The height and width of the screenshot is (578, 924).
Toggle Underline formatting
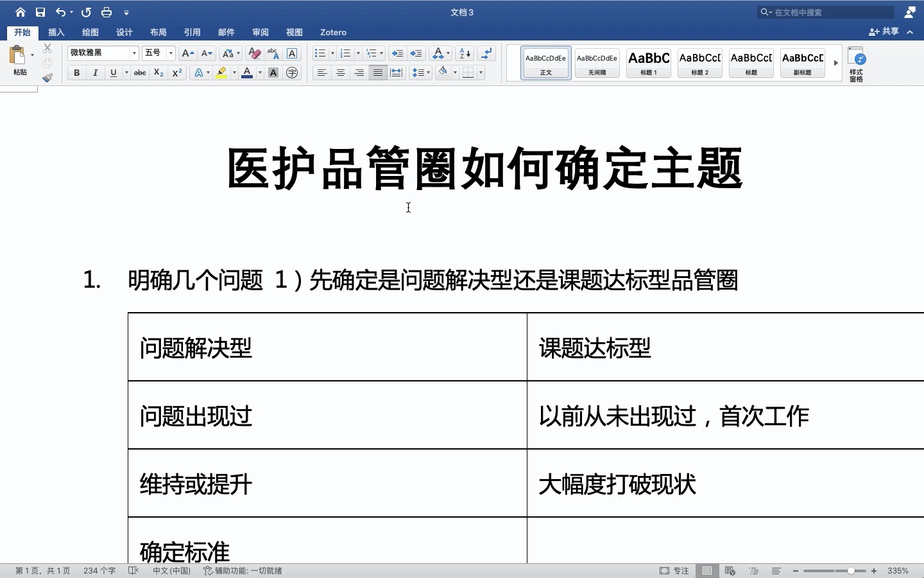[x=114, y=73]
